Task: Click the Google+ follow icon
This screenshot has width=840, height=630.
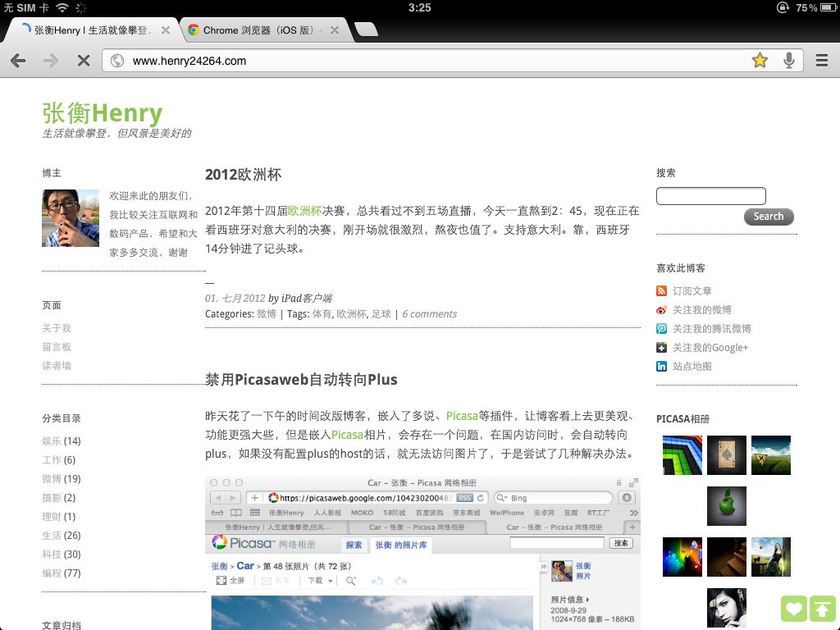Action: coord(663,347)
